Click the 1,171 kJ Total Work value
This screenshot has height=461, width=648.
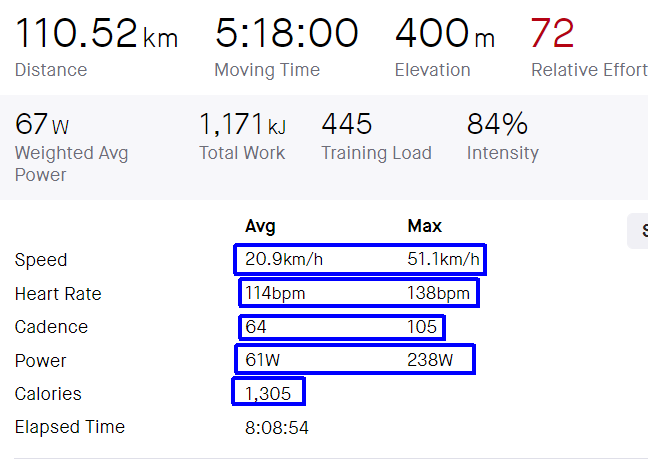[243, 125]
